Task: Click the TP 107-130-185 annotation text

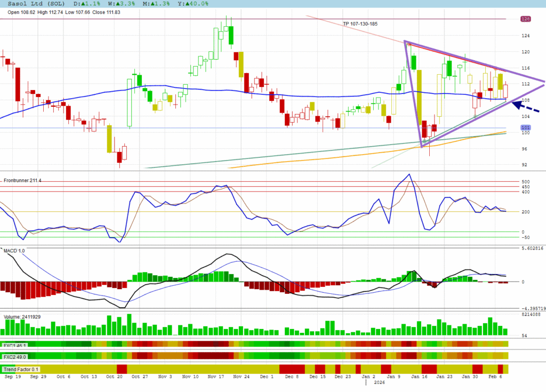Action: coord(360,24)
